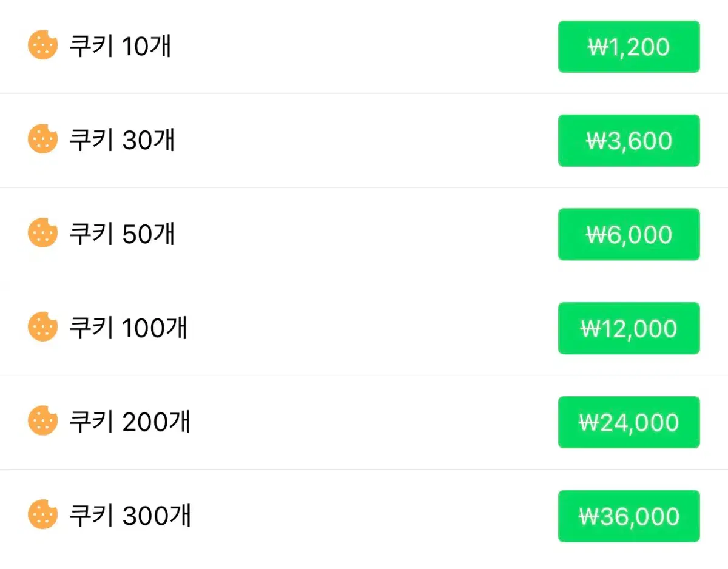Viewport: 728px width, 569px height.
Task: Tap the 쿠키 50개 label text
Action: pos(122,234)
